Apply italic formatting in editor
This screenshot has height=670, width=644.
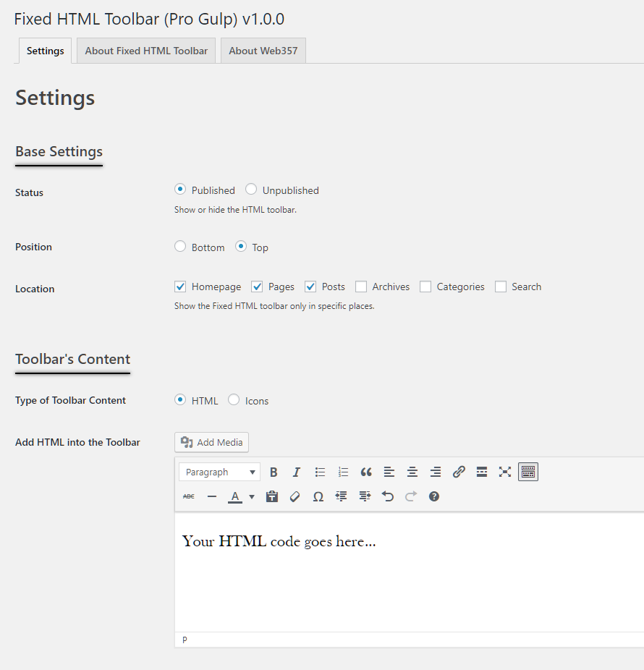(x=297, y=472)
